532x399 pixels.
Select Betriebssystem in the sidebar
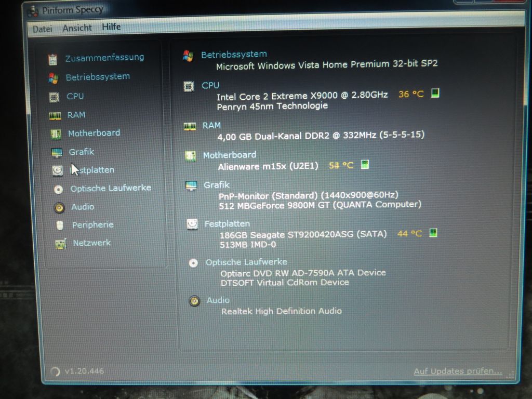pos(98,77)
